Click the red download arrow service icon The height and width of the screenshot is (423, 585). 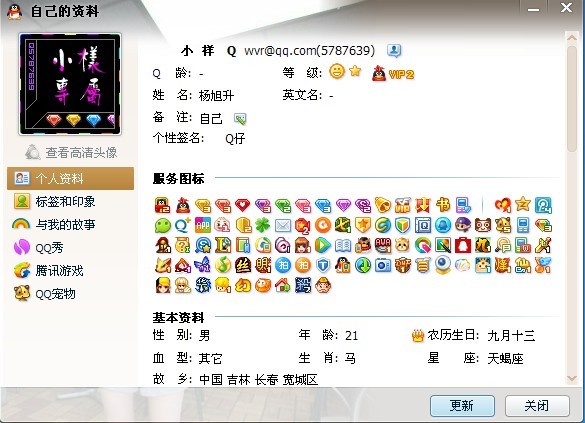pos(423,205)
